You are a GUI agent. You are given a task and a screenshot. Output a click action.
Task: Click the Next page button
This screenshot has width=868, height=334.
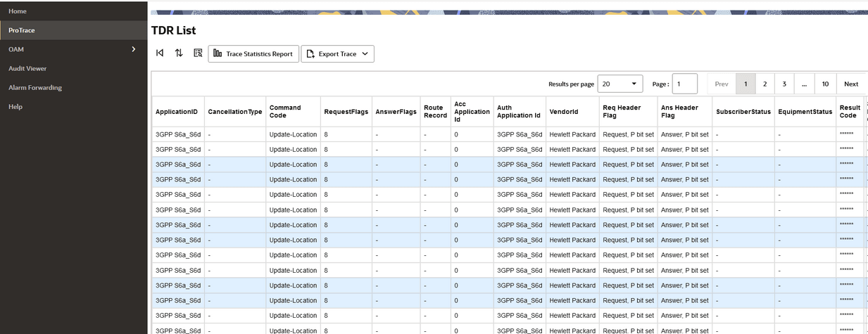click(851, 84)
